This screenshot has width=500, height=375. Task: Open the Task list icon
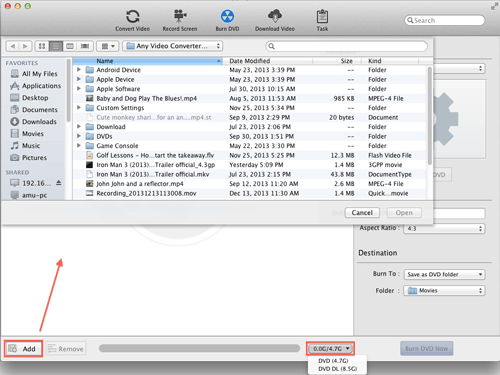coord(322,20)
